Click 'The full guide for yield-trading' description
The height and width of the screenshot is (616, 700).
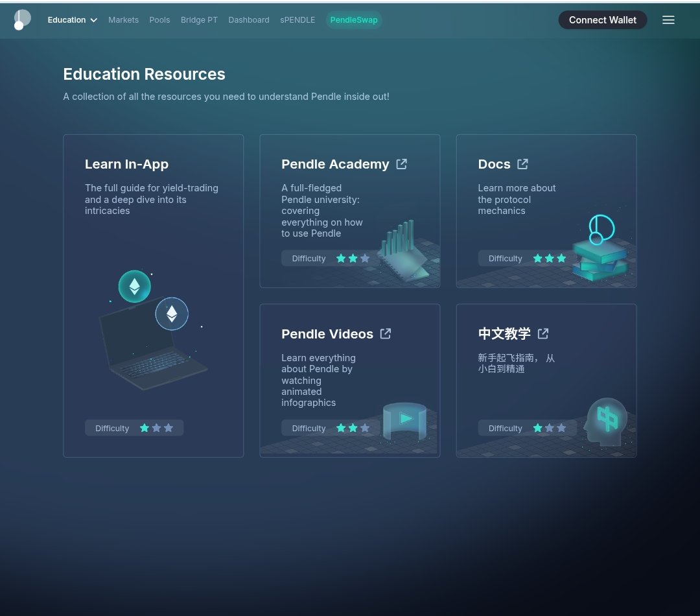coord(151,199)
